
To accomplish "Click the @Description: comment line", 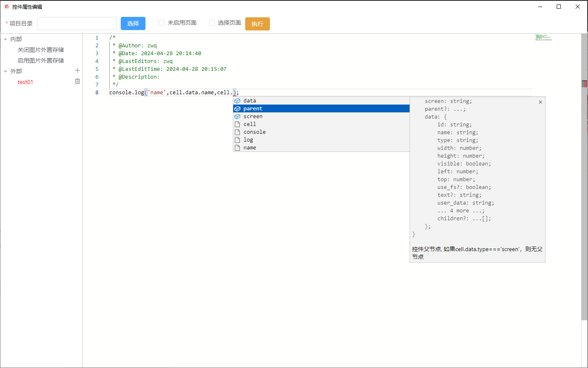I will tap(136, 77).
